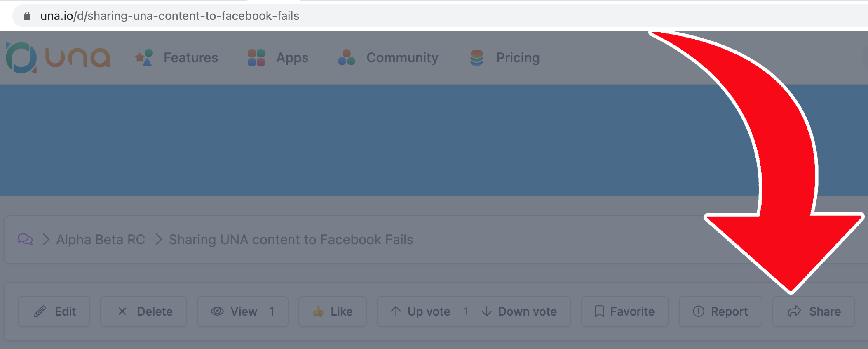Open the Alpha Beta RC breadcrumb link
868x349 pixels.
coord(101,240)
